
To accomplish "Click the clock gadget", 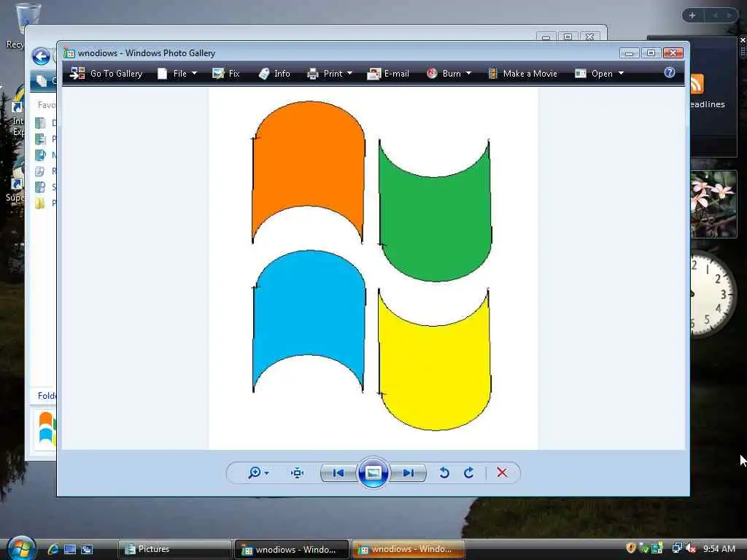I will coord(713,294).
